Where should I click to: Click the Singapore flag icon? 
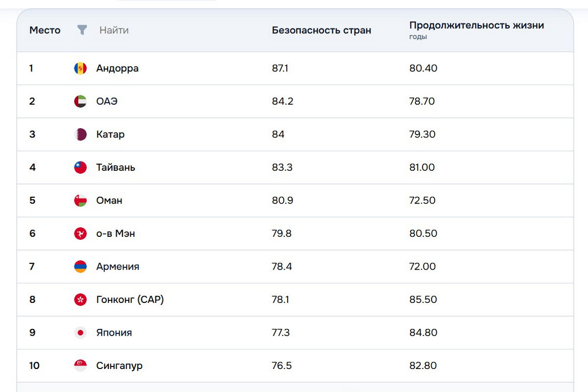[x=80, y=366]
